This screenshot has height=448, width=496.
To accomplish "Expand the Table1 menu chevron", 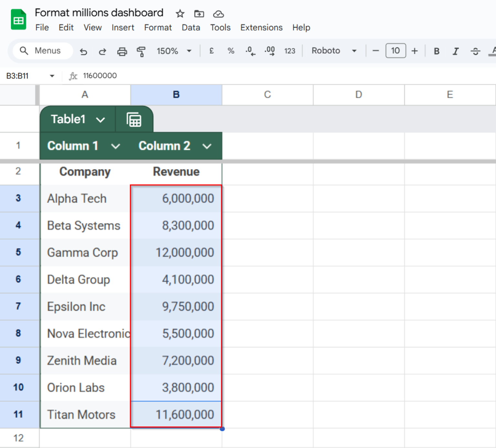I will (100, 119).
